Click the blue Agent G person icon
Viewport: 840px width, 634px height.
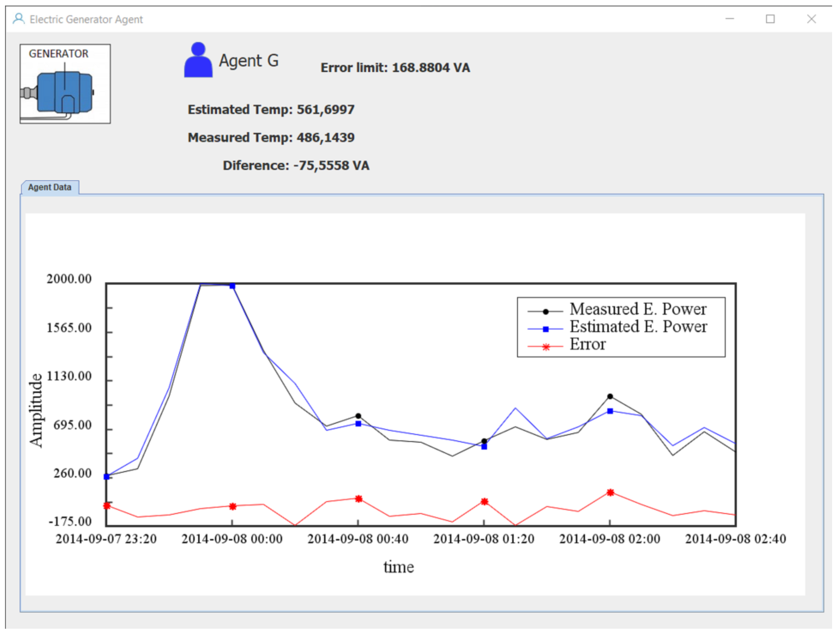pos(198,60)
